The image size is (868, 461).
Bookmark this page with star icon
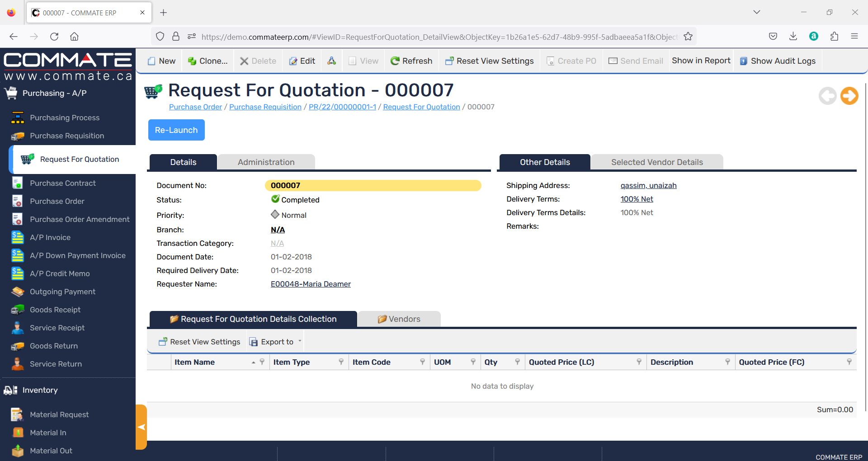(688, 37)
